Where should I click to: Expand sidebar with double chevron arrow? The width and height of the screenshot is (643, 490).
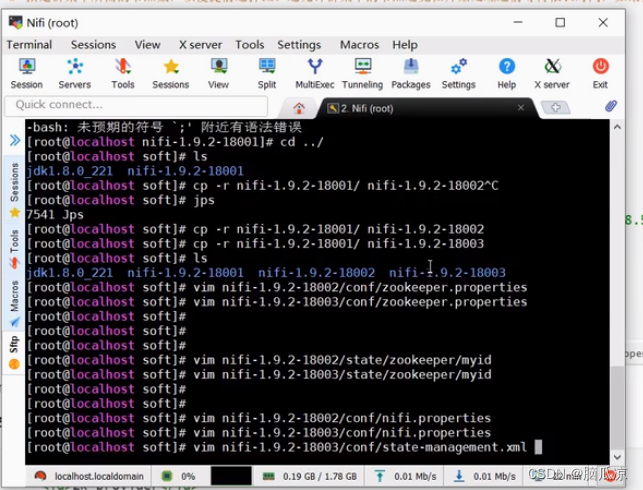pos(15,141)
